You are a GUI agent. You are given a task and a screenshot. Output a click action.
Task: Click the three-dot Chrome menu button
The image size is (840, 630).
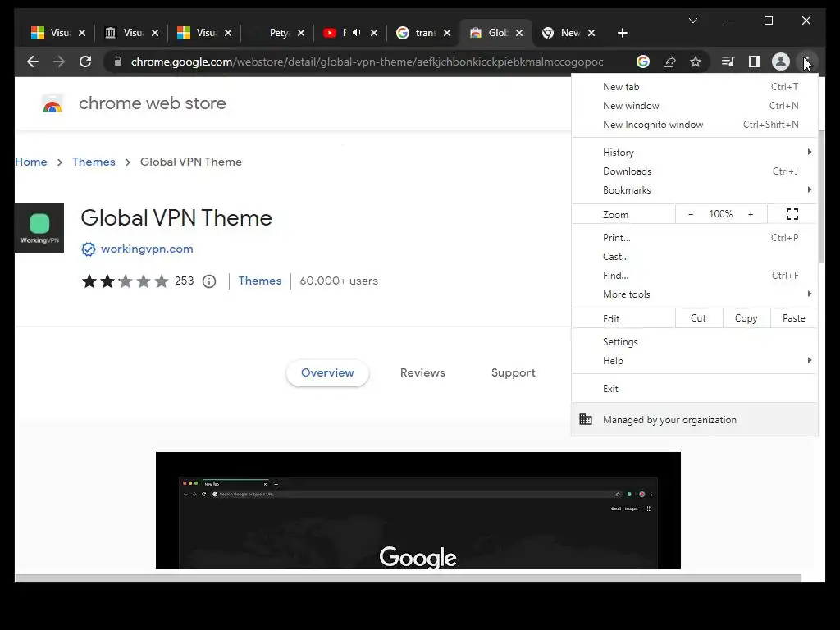[x=807, y=62]
